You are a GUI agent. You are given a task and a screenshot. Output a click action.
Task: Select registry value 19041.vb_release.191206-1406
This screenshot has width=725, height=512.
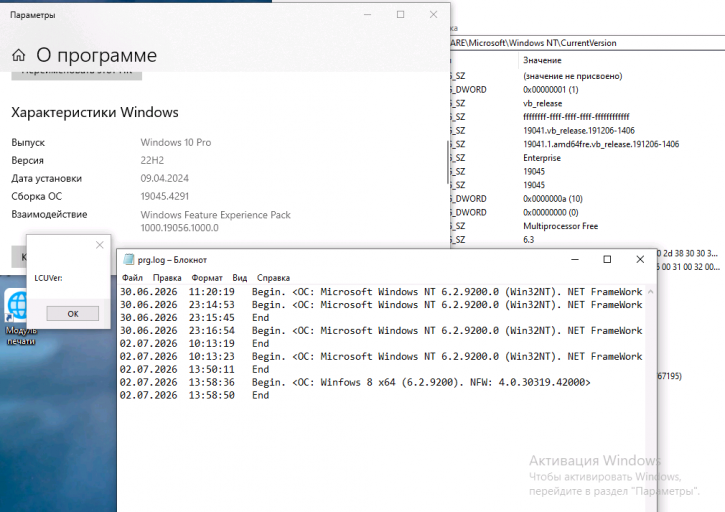[578, 130]
